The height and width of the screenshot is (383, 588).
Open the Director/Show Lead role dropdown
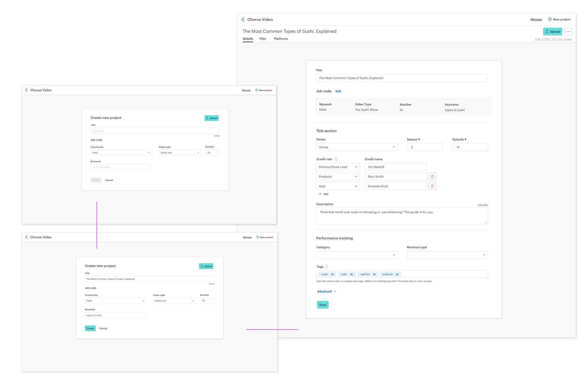pyautogui.click(x=338, y=167)
